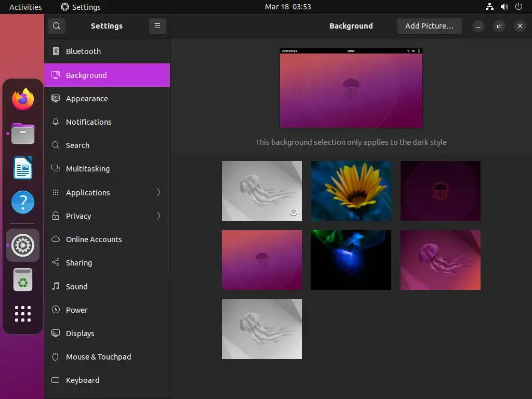Select Online Accounts in sidebar
532x399 pixels.
[107, 239]
